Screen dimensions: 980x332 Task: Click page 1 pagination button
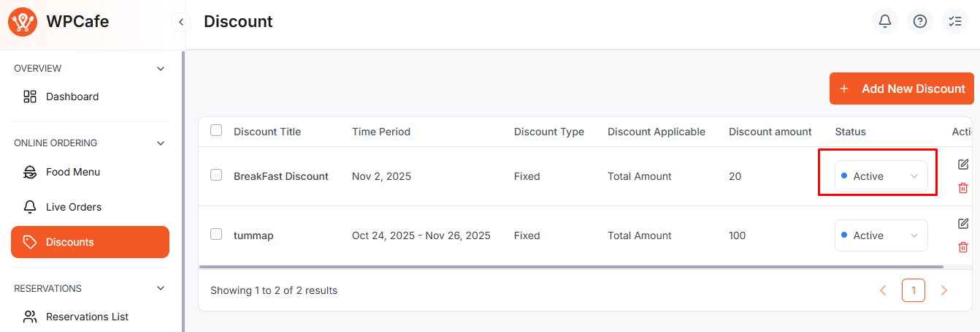pyautogui.click(x=913, y=290)
